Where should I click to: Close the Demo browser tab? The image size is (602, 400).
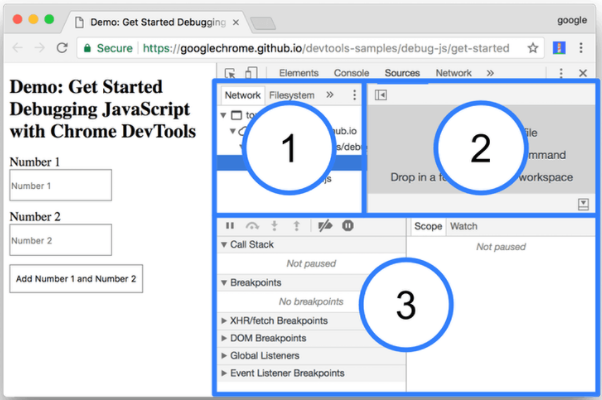(236, 23)
